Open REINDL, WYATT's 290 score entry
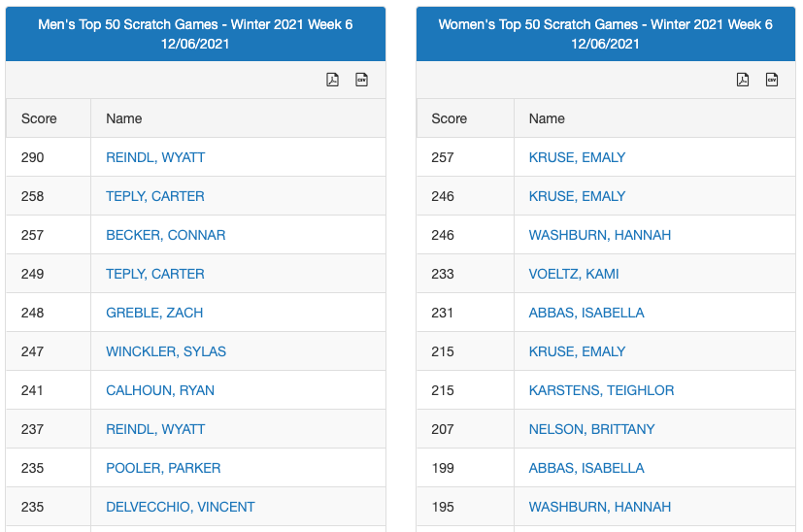The image size is (803, 532). (x=155, y=157)
